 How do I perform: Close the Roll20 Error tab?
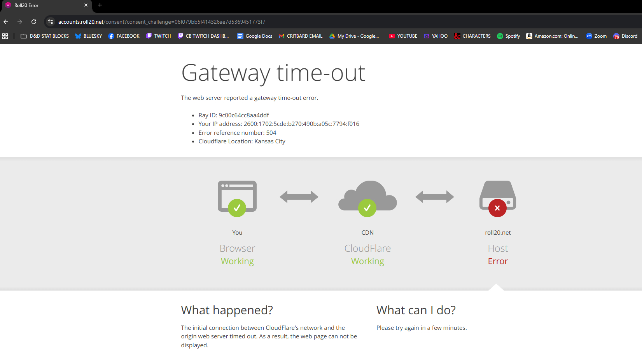pyautogui.click(x=86, y=5)
